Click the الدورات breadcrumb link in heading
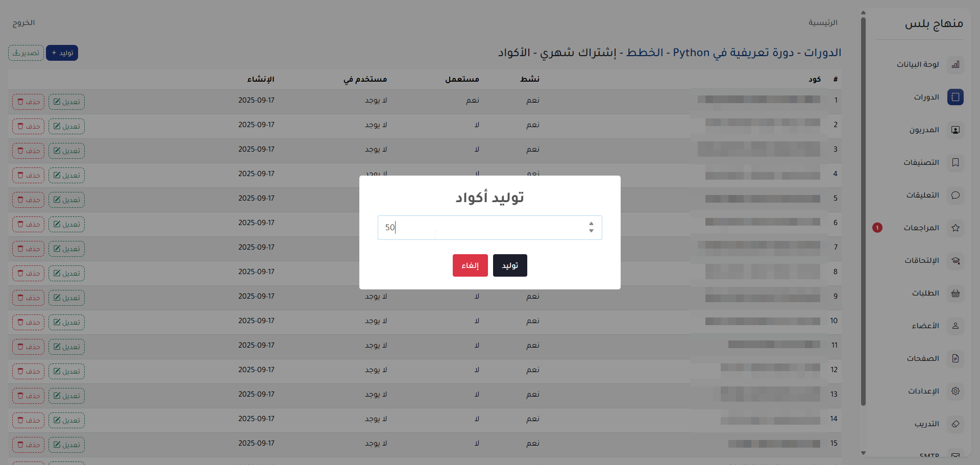Viewport: 980px width, 465px height. (x=823, y=53)
